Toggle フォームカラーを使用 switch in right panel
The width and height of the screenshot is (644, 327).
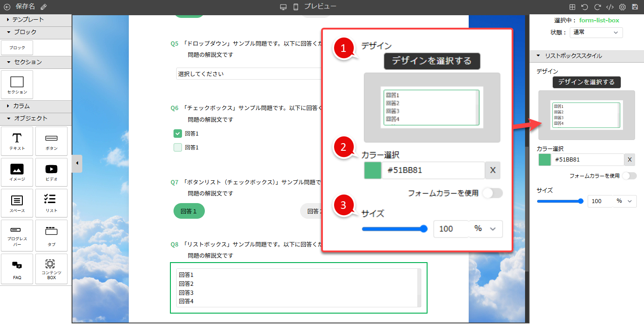pyautogui.click(x=629, y=176)
